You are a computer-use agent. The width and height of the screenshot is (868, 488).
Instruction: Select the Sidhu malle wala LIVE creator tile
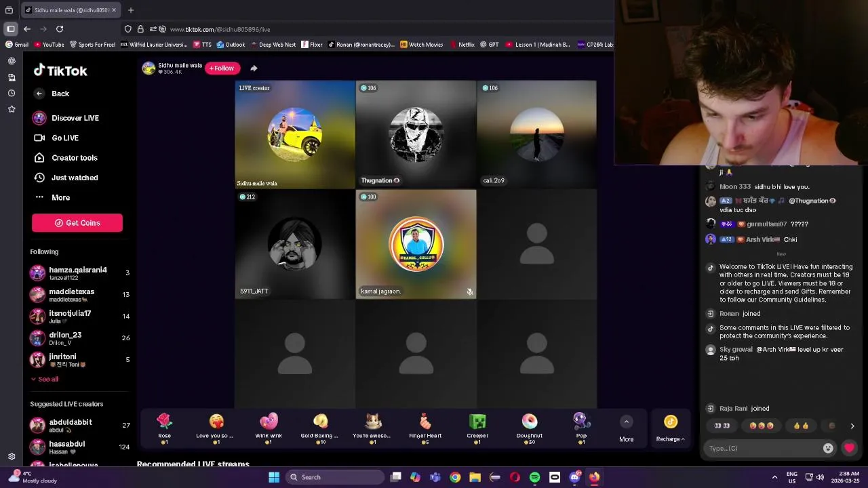point(295,135)
